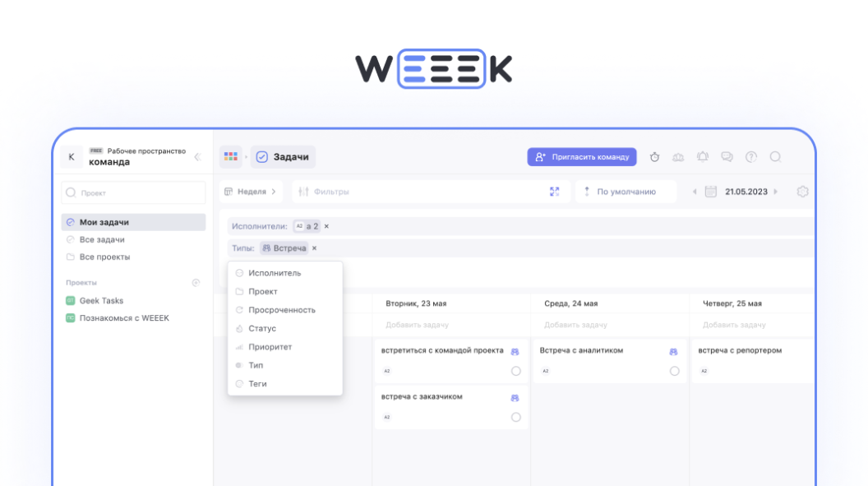Click the help question mark icon
Image resolution: width=868 pixels, height=486 pixels.
pos(750,157)
